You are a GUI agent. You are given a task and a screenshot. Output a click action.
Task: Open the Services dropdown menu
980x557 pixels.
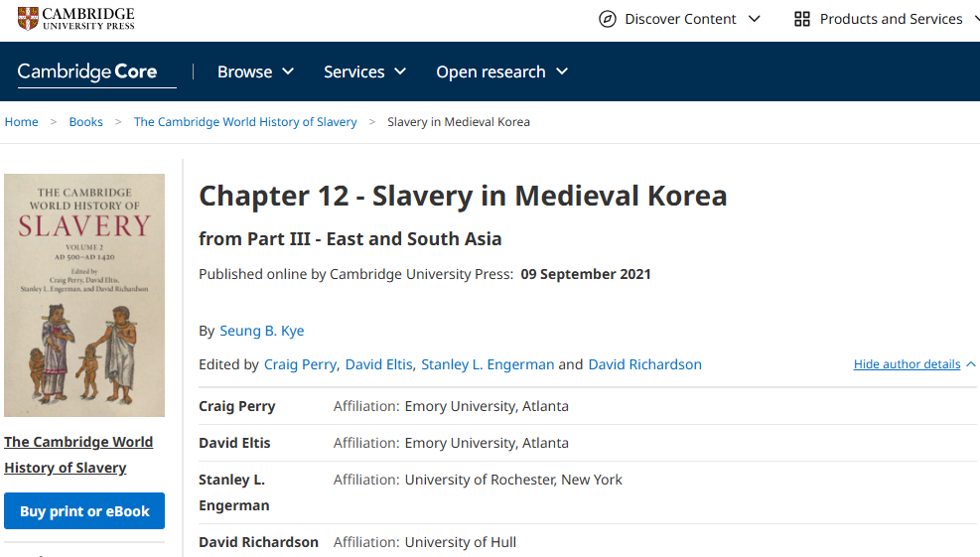(x=365, y=71)
